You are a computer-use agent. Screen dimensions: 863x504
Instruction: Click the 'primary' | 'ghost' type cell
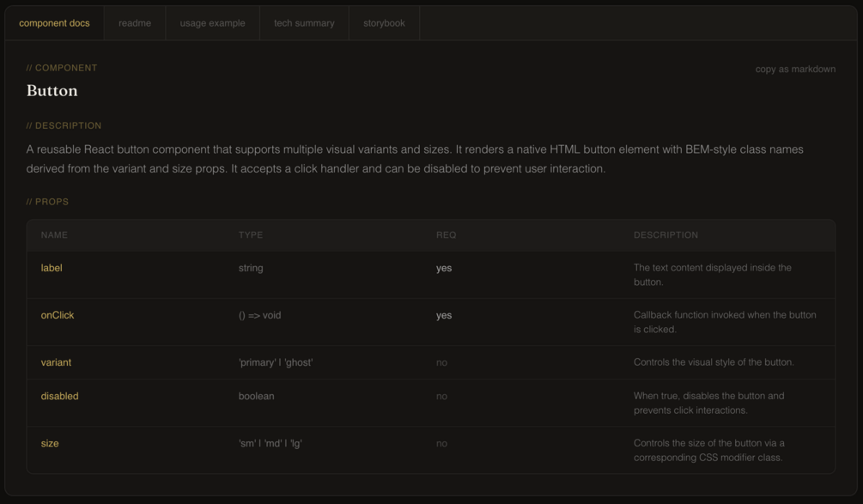276,362
